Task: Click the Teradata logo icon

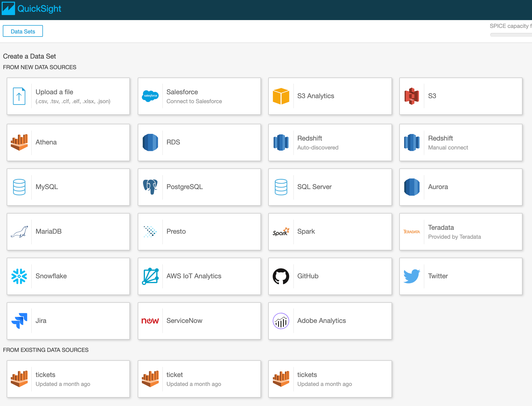Action: pos(412,232)
